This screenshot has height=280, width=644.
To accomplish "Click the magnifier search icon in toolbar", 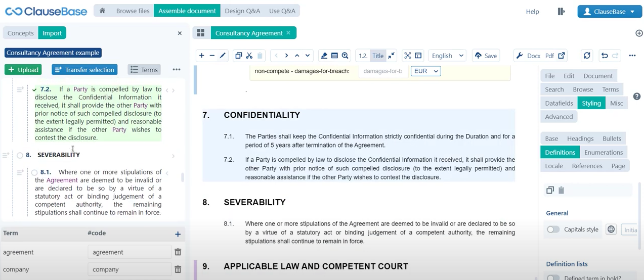I will pos(345,56).
